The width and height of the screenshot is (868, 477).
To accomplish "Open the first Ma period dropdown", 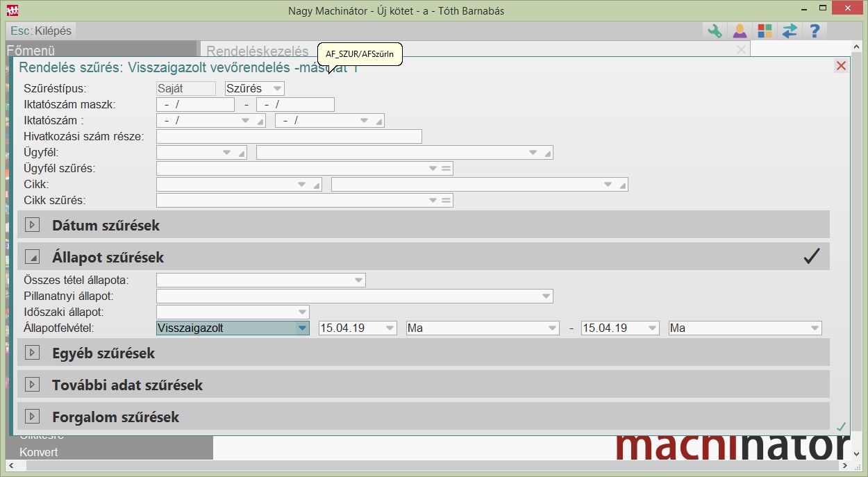I will point(552,328).
